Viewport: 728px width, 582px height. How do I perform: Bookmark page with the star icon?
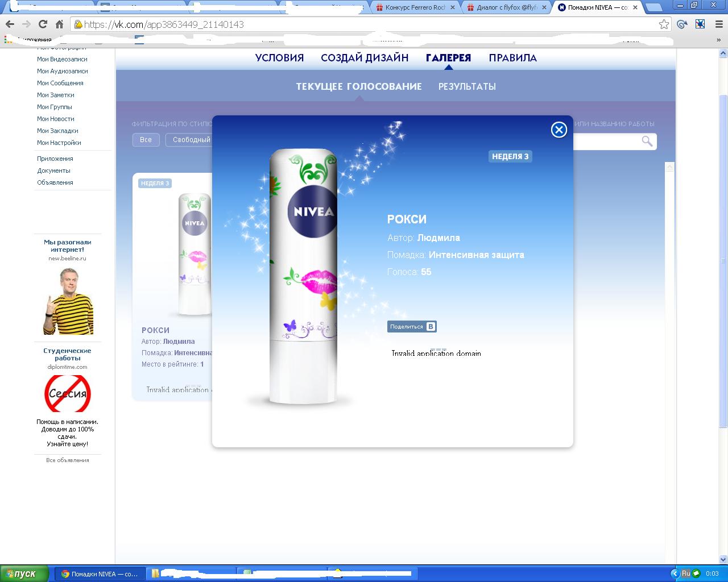point(664,24)
